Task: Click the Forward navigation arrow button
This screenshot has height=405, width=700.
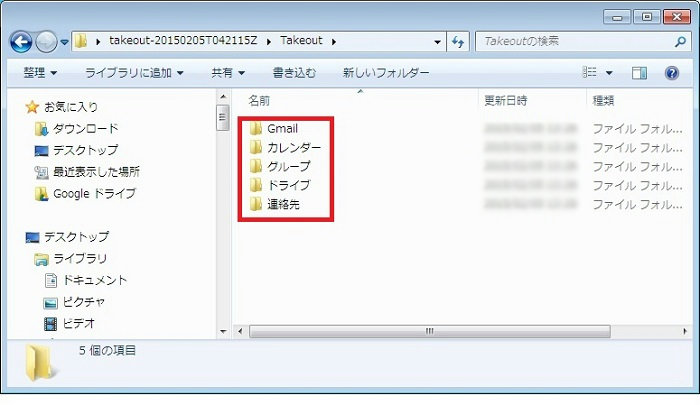Action: coord(47,42)
